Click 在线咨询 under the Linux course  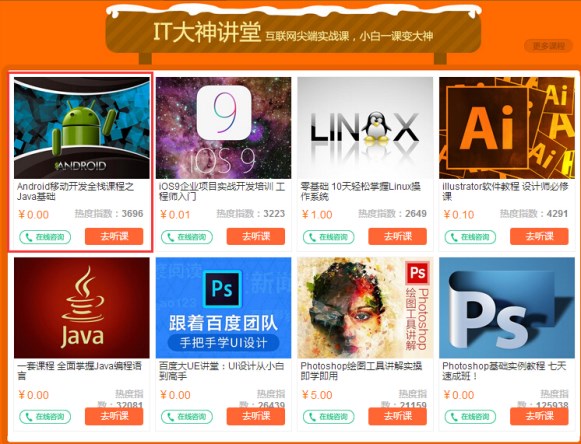[328, 237]
